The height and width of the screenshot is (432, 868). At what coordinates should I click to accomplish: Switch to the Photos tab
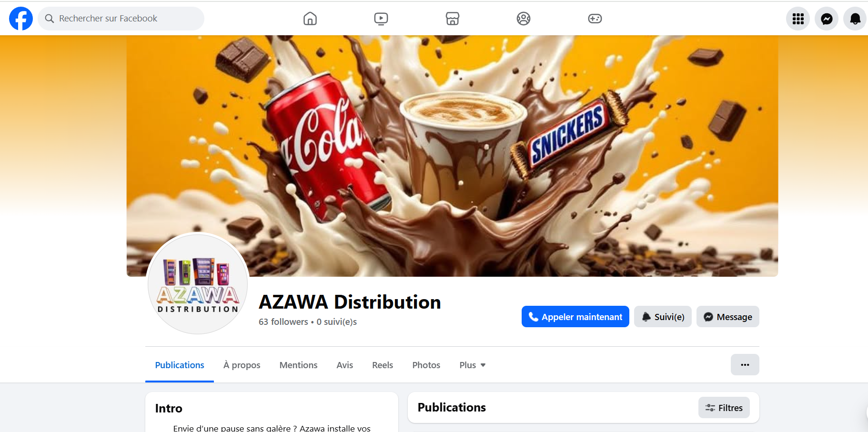[x=426, y=365]
